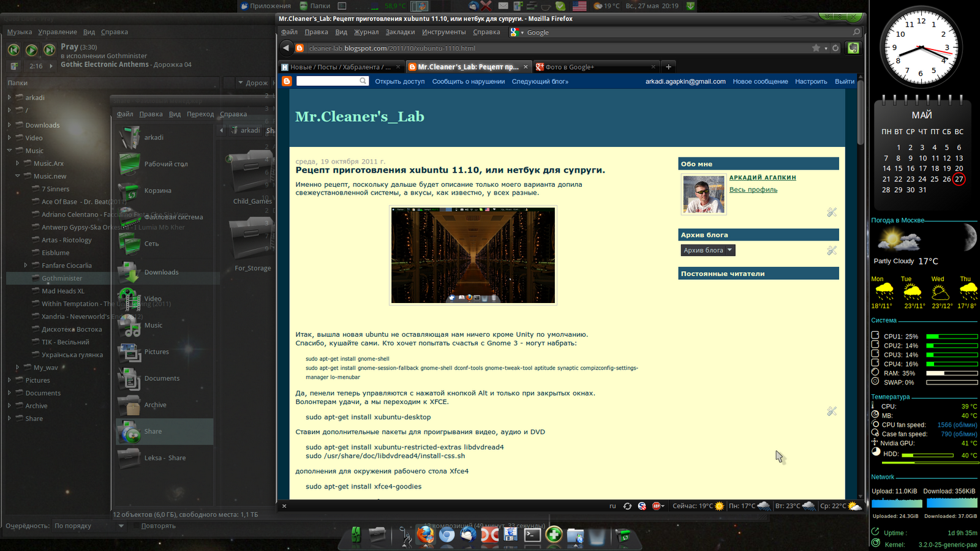Collapse Music.new folder in tree
980x551 pixels.
pyautogui.click(x=17, y=176)
